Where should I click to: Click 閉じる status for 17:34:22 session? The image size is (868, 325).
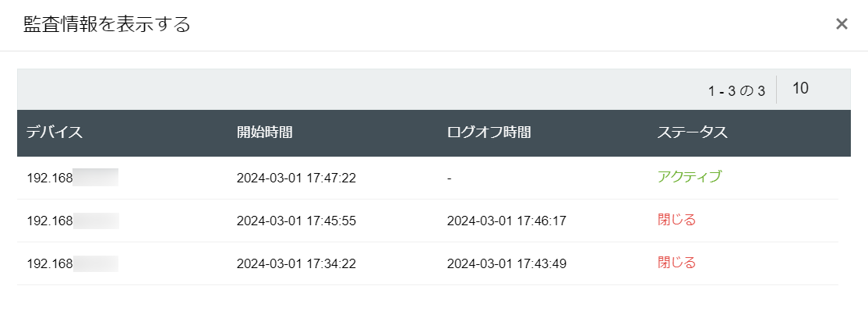(x=676, y=263)
